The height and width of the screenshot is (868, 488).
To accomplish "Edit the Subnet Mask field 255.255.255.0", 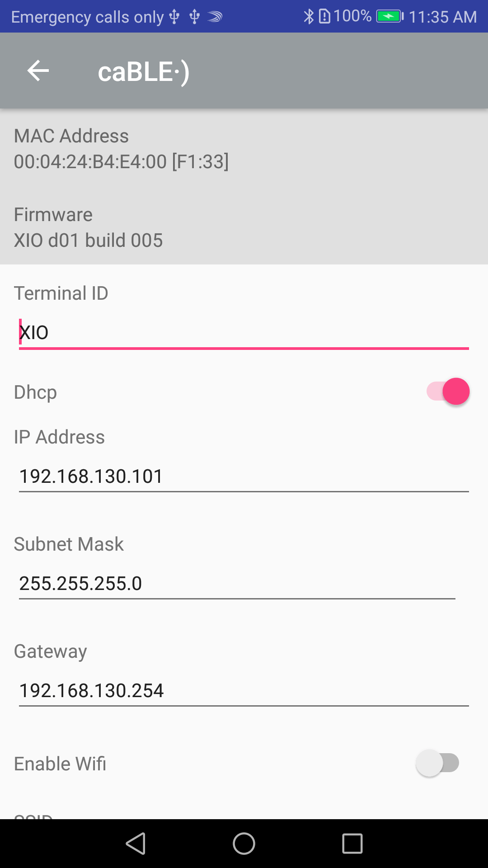I will click(237, 584).
